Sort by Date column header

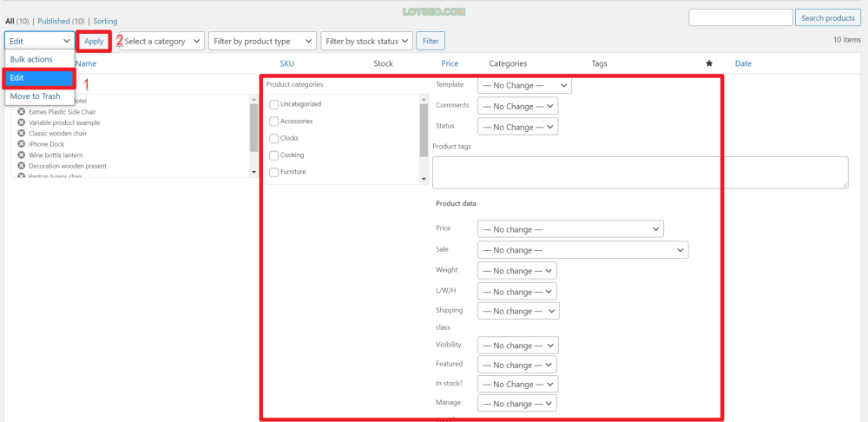tap(743, 63)
